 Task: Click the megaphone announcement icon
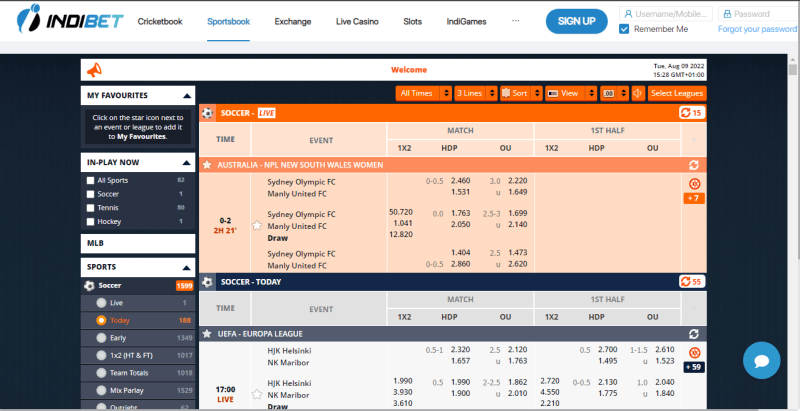[94, 70]
